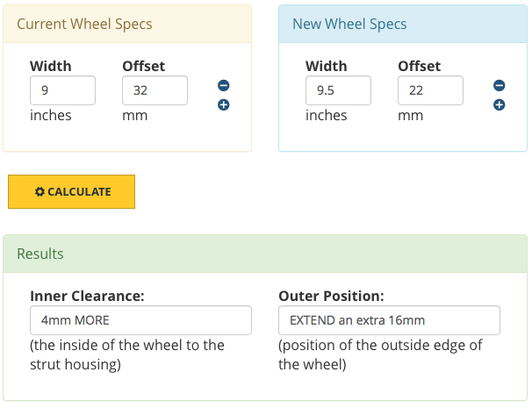This screenshot has height=408, width=532.
Task: Click the Current Wheel Specs panel heading
Action: [84, 24]
